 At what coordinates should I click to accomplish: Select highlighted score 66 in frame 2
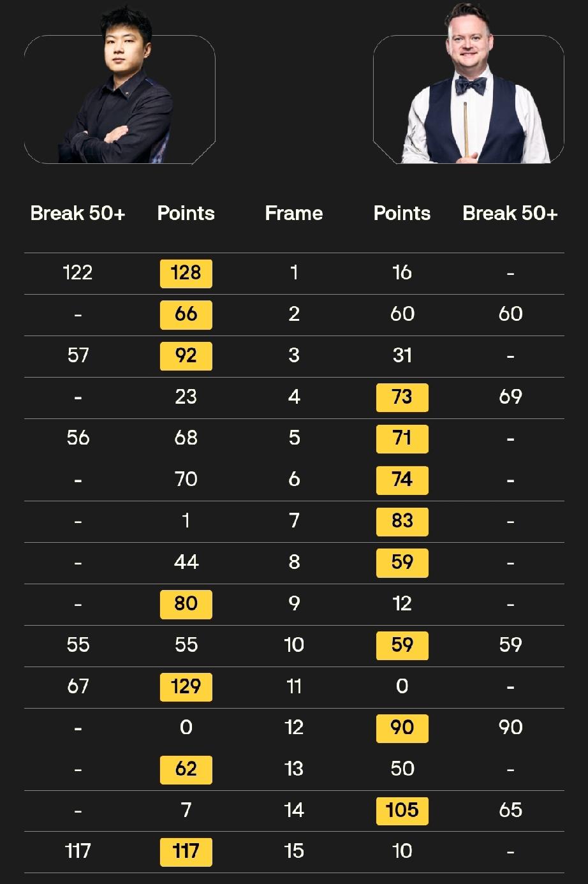coord(186,314)
